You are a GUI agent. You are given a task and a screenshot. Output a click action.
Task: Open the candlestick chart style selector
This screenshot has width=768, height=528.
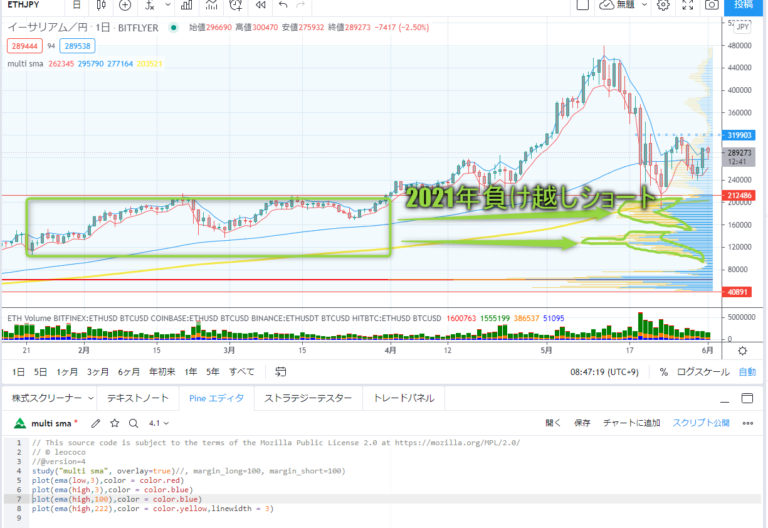point(100,5)
